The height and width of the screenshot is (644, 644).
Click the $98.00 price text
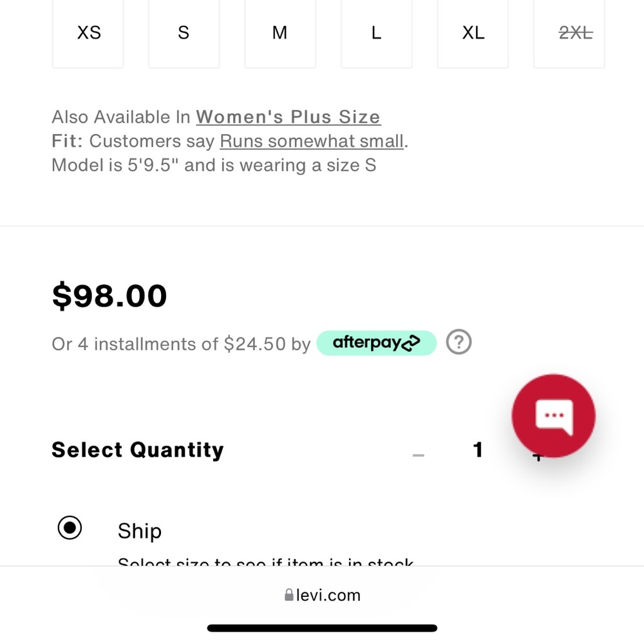coord(109,296)
